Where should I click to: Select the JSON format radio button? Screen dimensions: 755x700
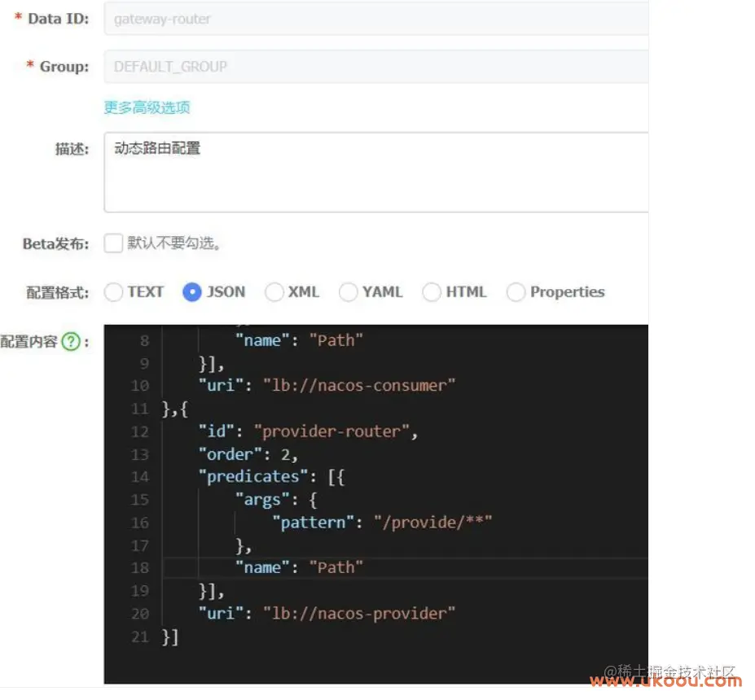click(x=192, y=292)
